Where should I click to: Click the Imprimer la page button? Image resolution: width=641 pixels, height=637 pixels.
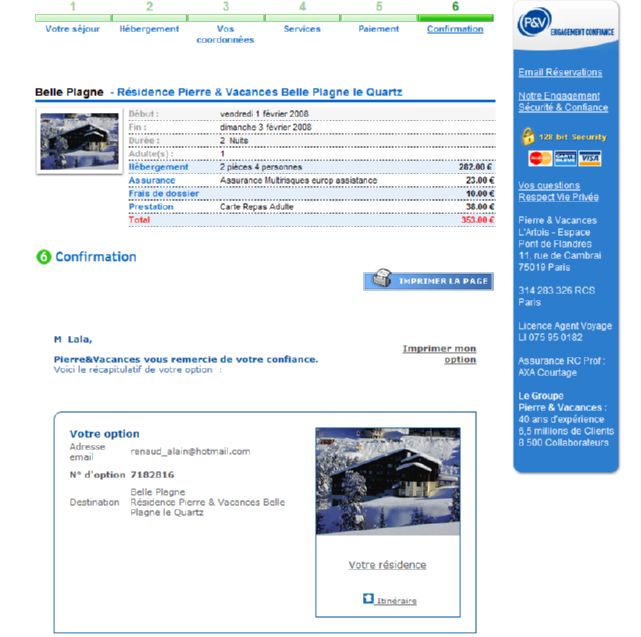[x=428, y=281]
